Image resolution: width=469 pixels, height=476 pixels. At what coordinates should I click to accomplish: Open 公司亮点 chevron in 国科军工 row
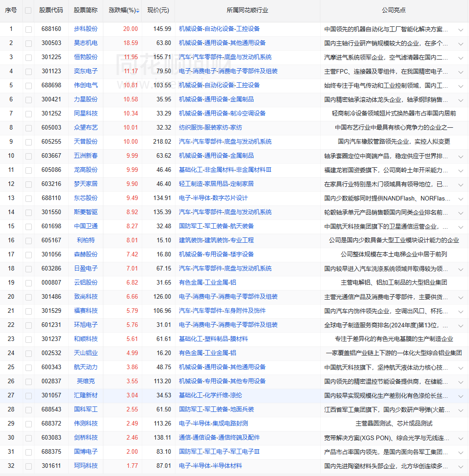coord(461,410)
